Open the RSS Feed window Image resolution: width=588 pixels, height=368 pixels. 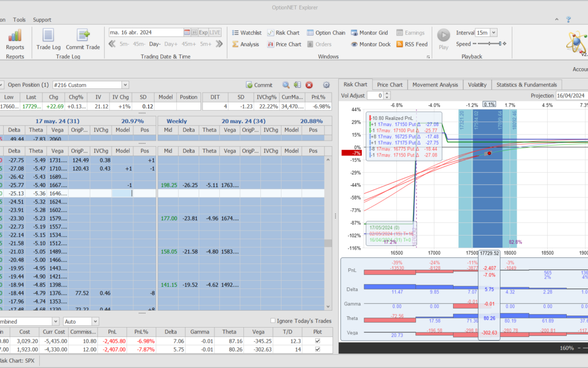point(412,44)
